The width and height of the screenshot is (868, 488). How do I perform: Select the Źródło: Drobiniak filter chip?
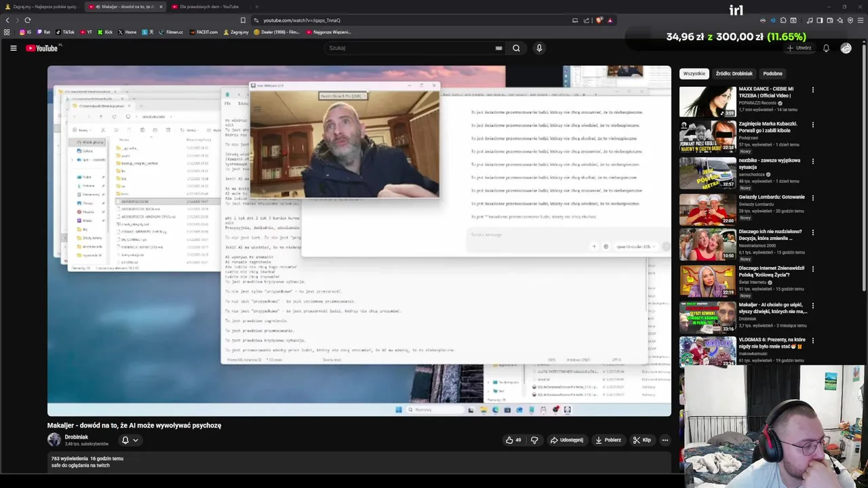[734, 73]
